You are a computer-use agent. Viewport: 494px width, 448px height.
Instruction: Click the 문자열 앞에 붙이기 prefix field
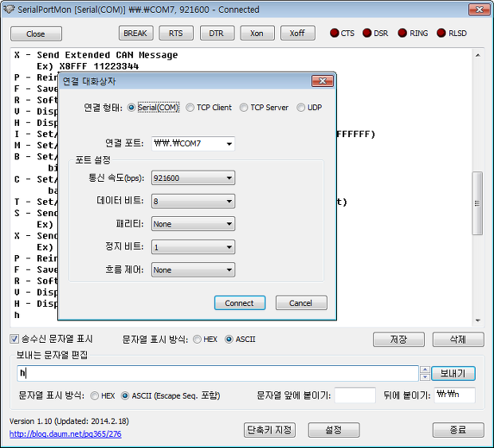(x=355, y=395)
